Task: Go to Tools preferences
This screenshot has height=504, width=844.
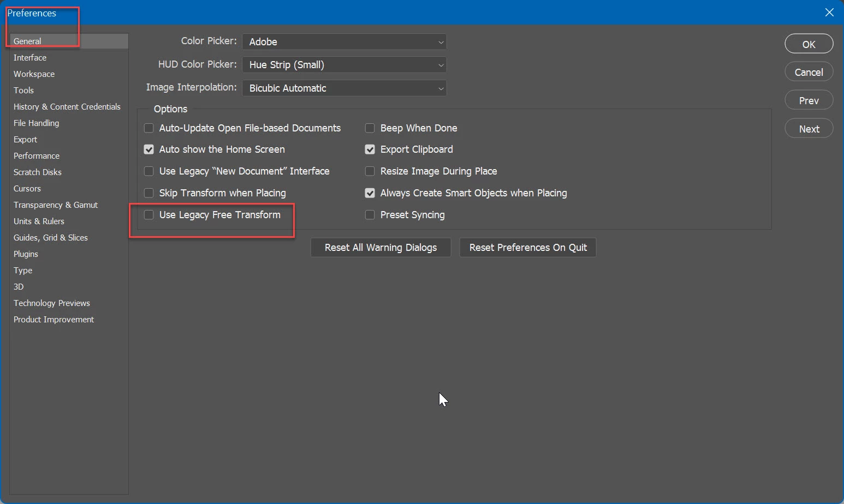Action: point(69,91)
